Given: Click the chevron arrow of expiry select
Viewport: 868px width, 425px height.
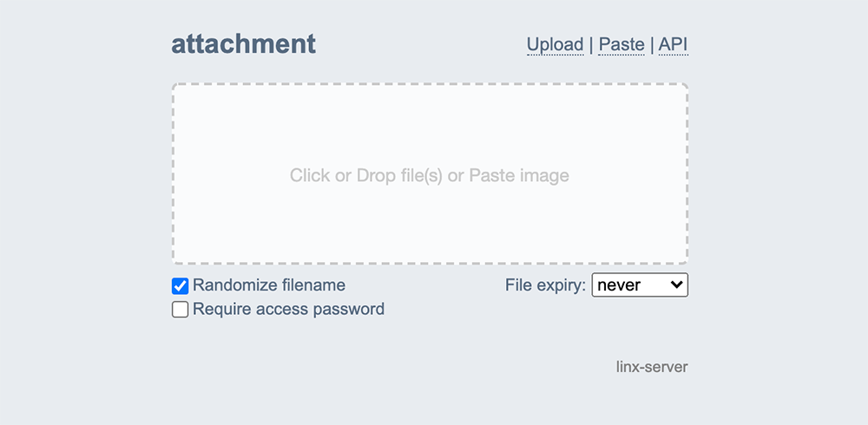Looking at the screenshot, I should [676, 285].
